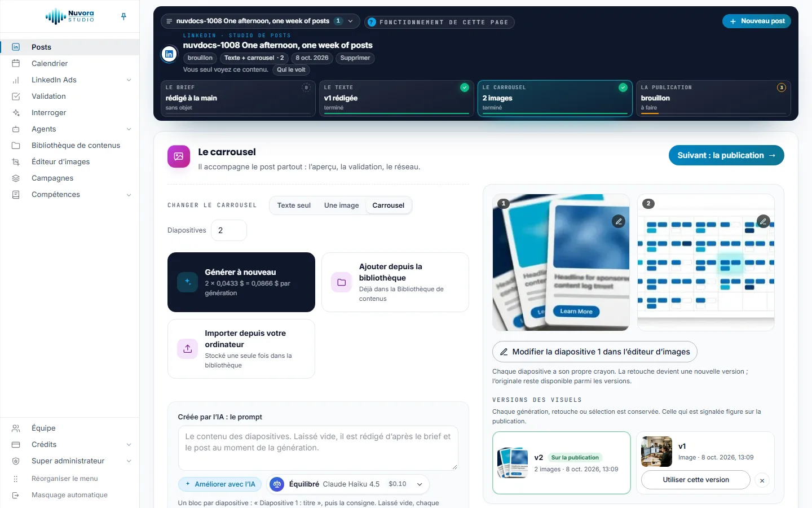
Task: Click the prompt text area
Action: [318, 448]
